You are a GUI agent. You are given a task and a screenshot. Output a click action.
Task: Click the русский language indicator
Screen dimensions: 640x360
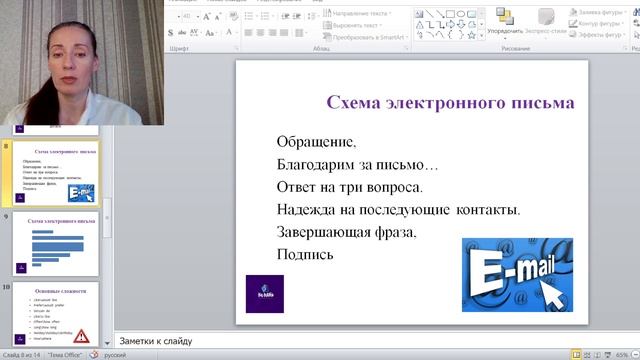pos(115,355)
